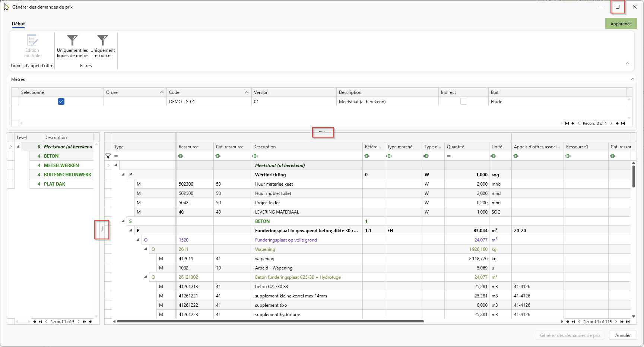Collapse the Métrés panel
The height and width of the screenshot is (347, 644).
[x=632, y=79]
